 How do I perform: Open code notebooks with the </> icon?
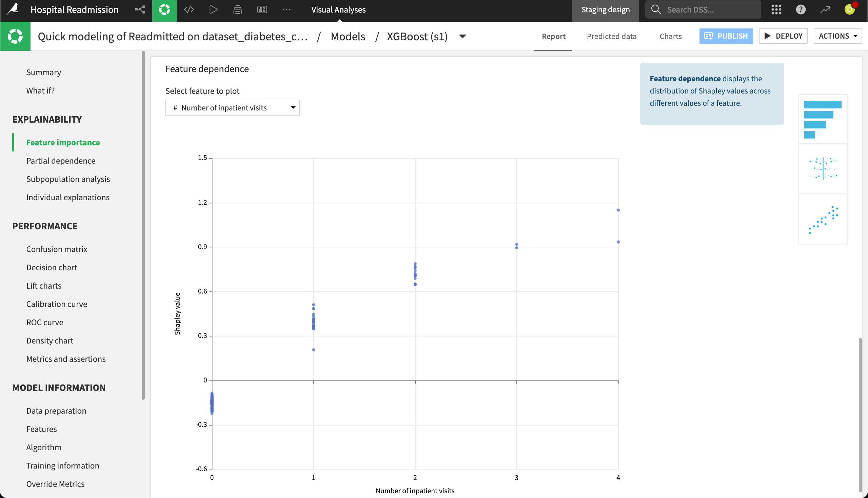tap(189, 9)
